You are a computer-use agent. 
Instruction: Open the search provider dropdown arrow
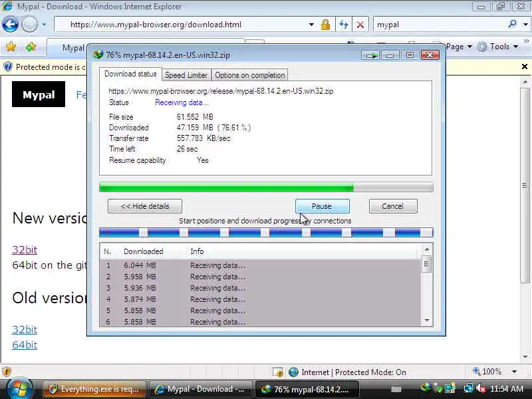point(525,25)
